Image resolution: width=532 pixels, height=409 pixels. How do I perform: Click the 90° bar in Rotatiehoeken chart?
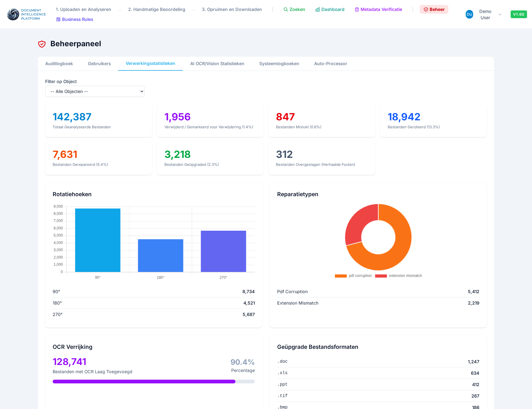click(98, 240)
